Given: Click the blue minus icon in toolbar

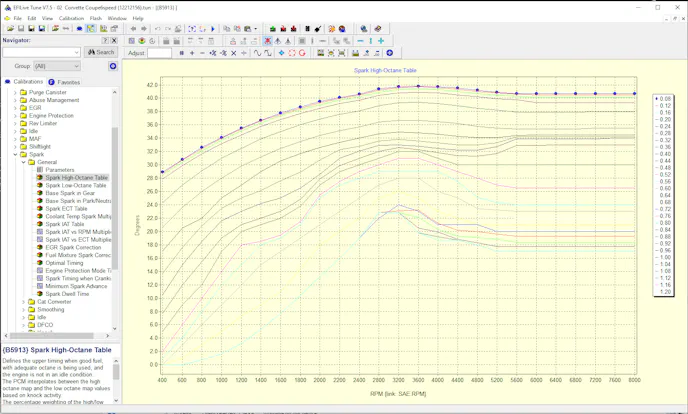Looking at the screenshot, I should pos(360,41).
